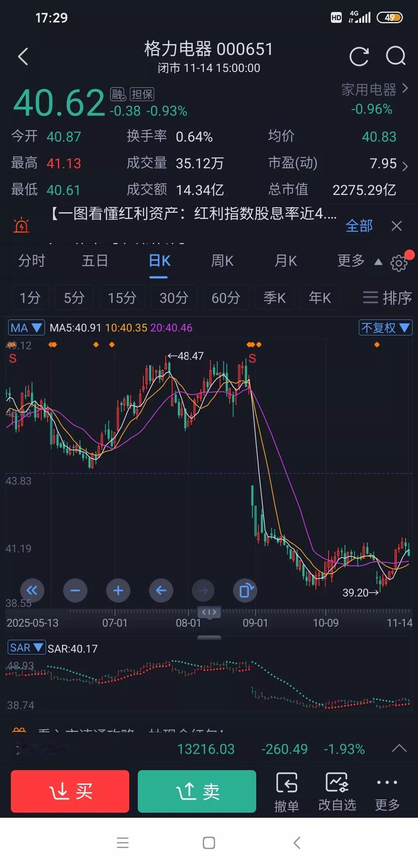Tap the 总市值 2275.29亿 value
Screen dimensions: 418x868
tap(364, 190)
